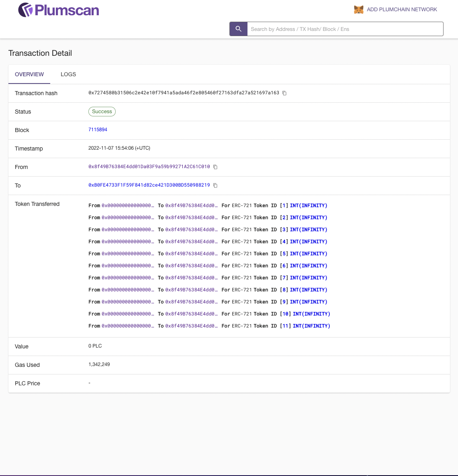Screen dimensions: 458x476
Task: Switch to the Logs tab
Action: tap(68, 74)
